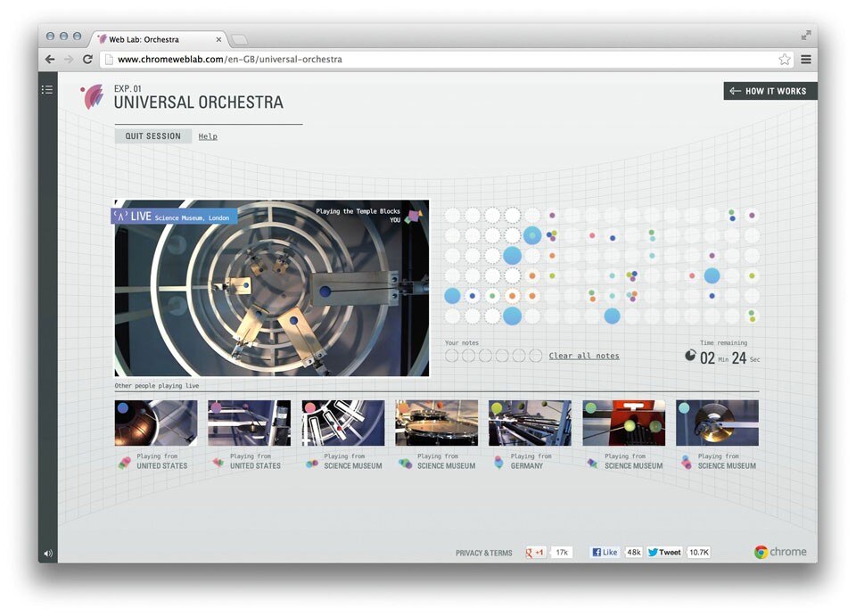This screenshot has width=856, height=616.
Task: Click the Google +1 button
Action: pyautogui.click(x=536, y=553)
